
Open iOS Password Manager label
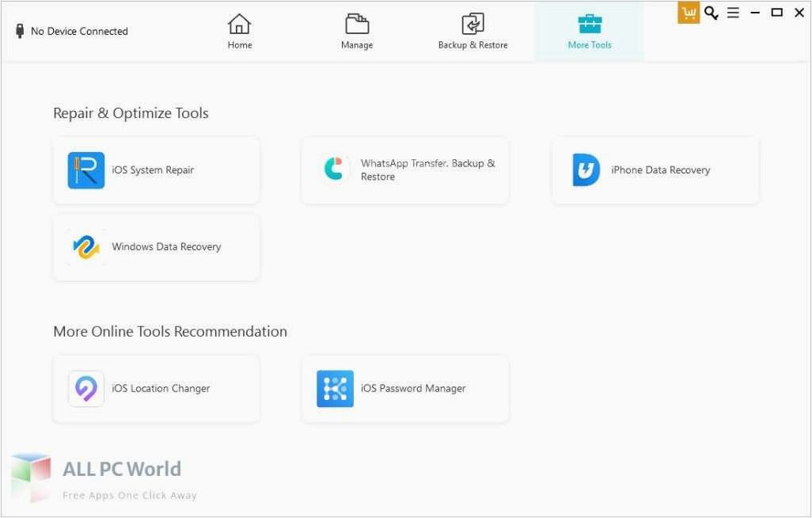tap(413, 388)
